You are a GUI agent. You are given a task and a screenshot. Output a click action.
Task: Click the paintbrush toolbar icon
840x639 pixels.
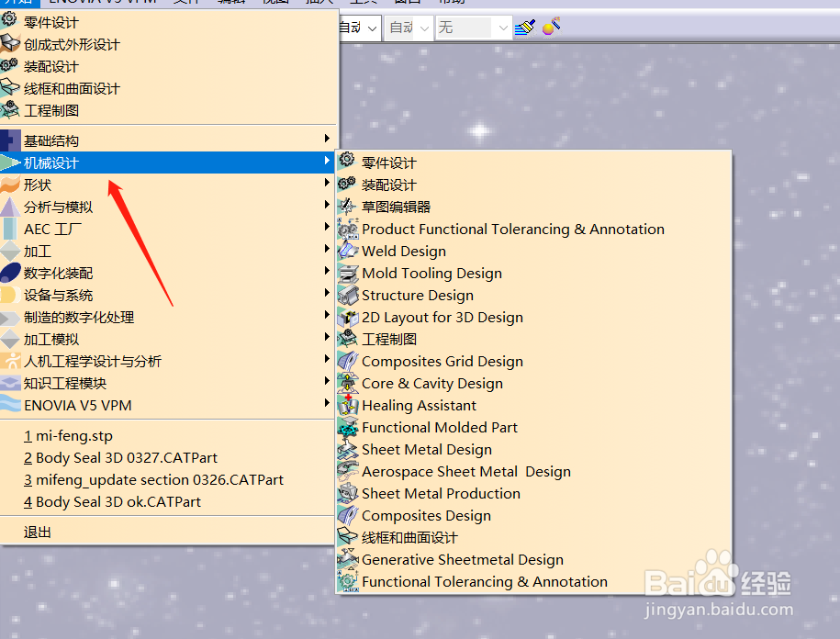click(x=525, y=27)
